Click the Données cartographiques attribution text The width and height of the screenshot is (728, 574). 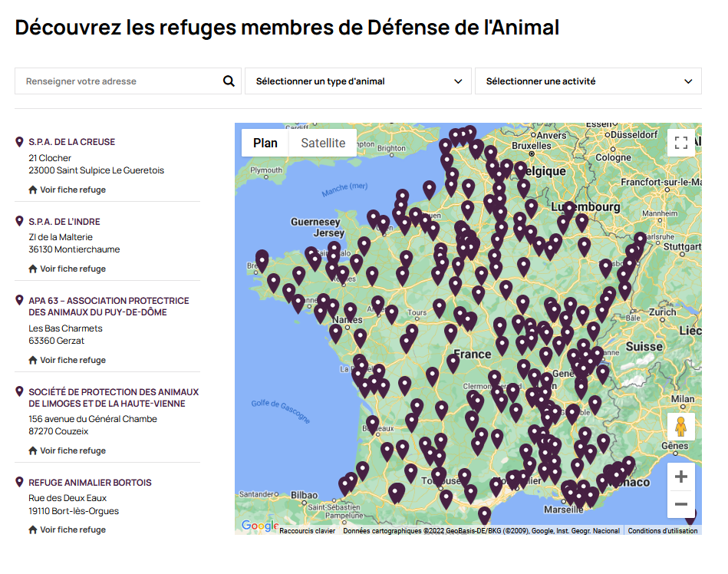click(x=482, y=530)
